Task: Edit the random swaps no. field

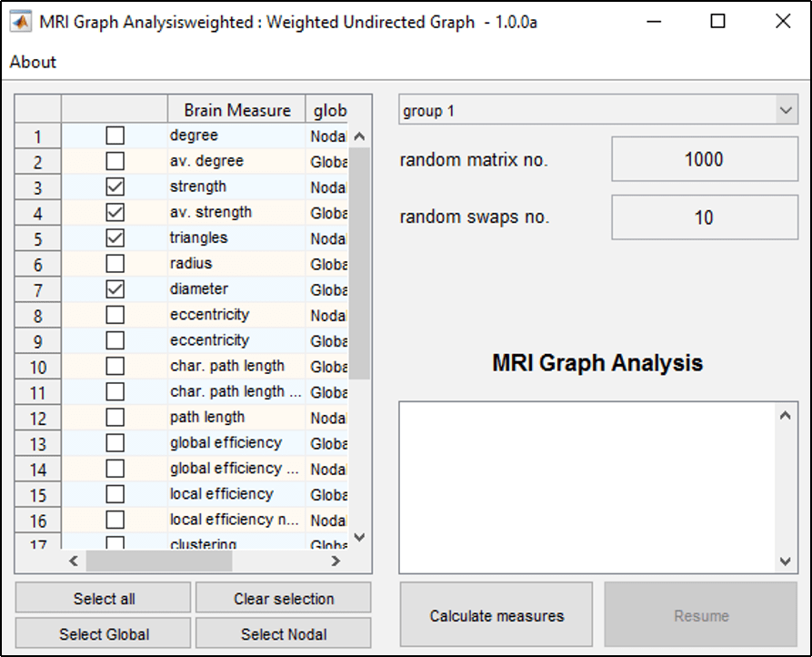Action: [706, 217]
